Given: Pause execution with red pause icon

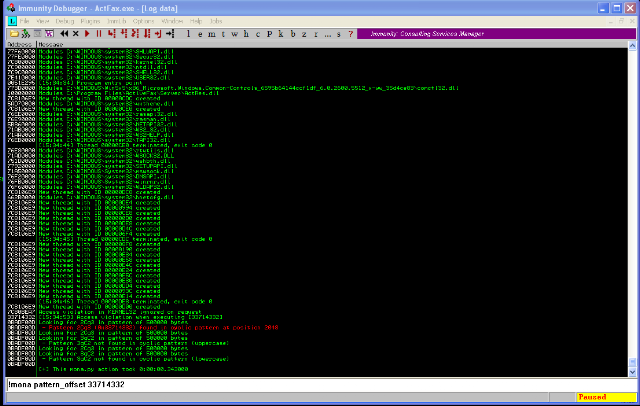Looking at the screenshot, I should [99, 34].
